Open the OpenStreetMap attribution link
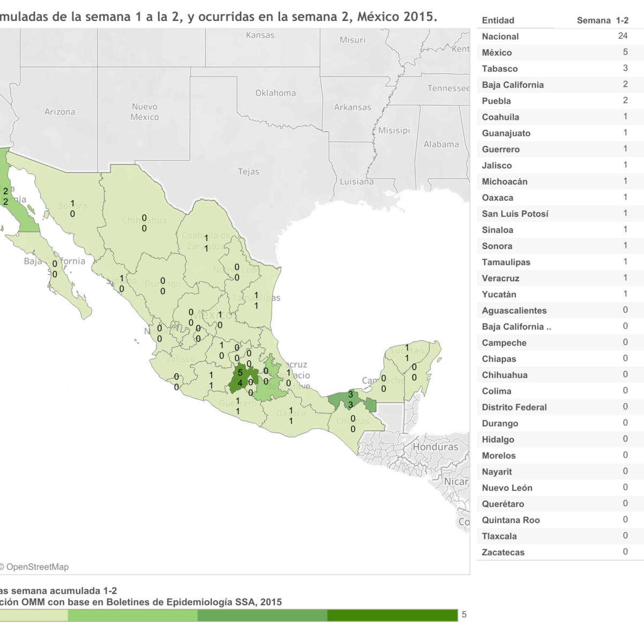The width and height of the screenshot is (644, 644). point(36,567)
